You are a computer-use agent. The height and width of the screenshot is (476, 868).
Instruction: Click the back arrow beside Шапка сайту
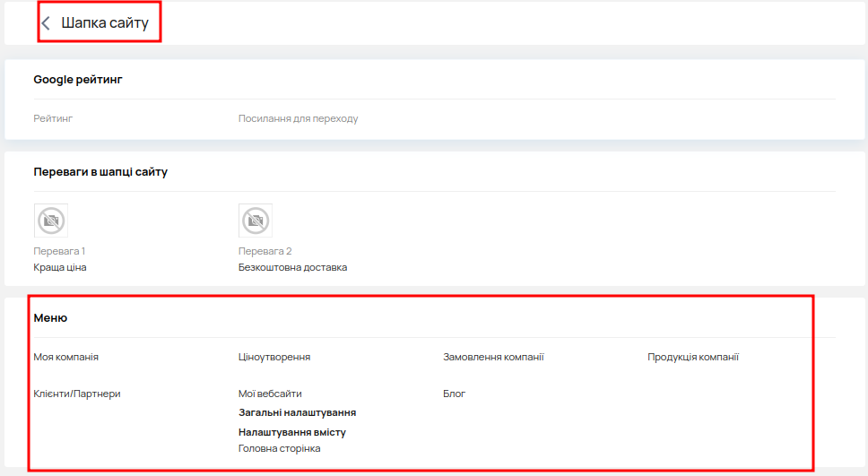(x=46, y=23)
